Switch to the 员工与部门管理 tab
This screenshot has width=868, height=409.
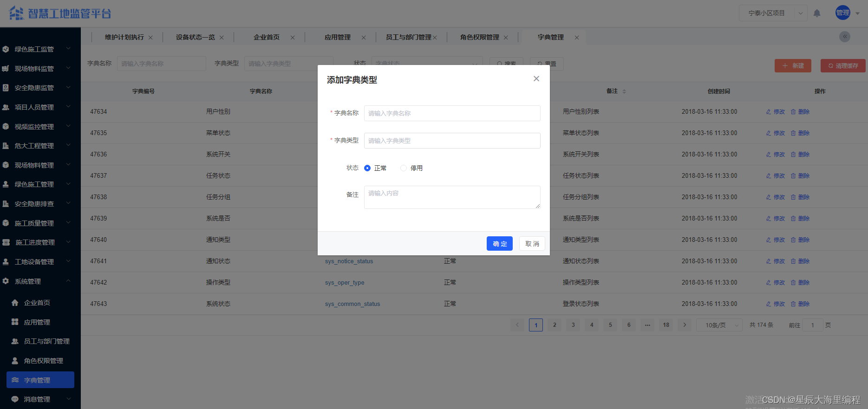[409, 37]
